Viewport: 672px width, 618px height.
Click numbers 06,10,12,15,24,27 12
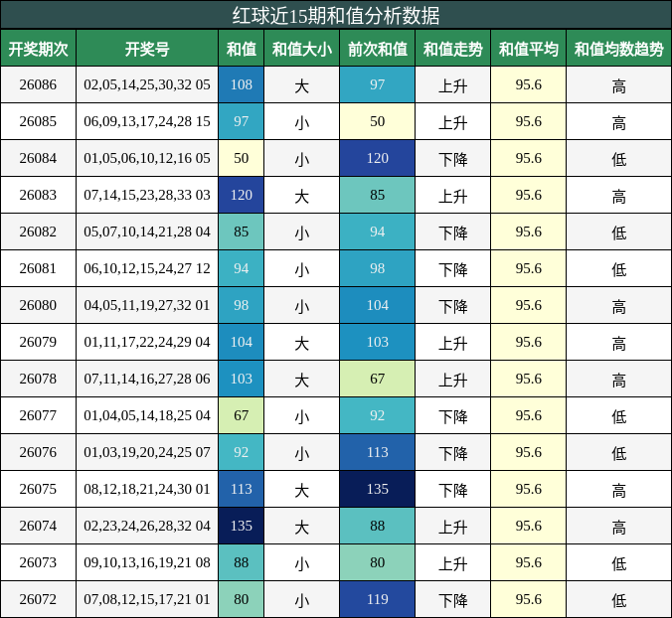click(x=147, y=268)
